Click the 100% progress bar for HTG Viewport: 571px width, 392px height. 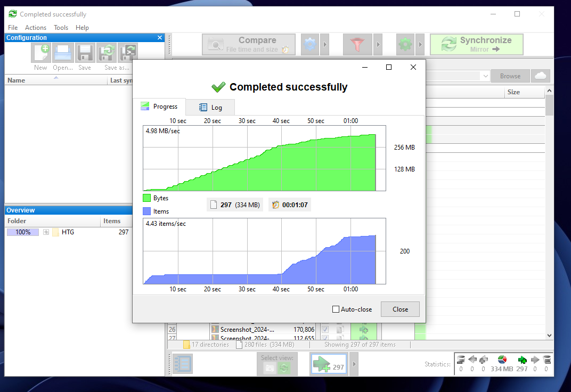(23, 232)
